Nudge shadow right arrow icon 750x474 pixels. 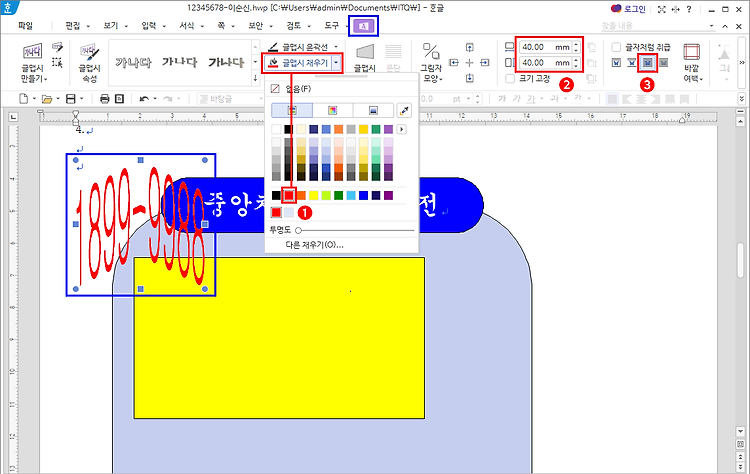tap(485, 63)
